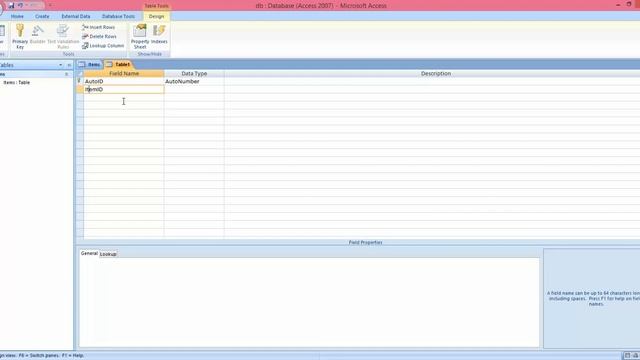Screen dimensions: 640x360
Task: Click the Data Type column header
Action: (x=194, y=73)
